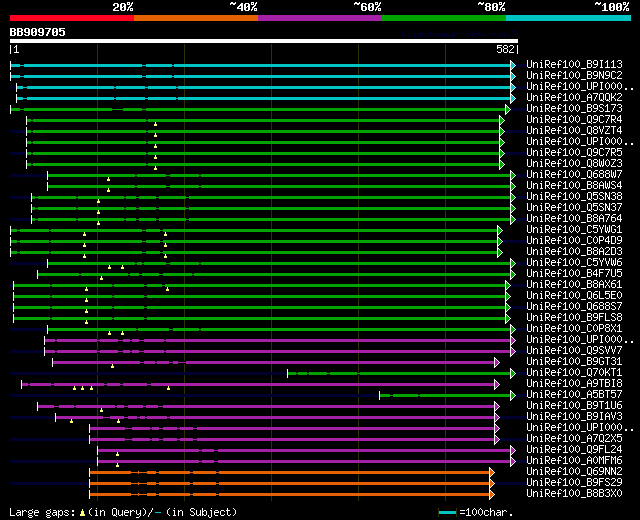Select the UniRef100_B9IAV3 label
Viewport: 640px width, 520px height.
click(x=574, y=417)
